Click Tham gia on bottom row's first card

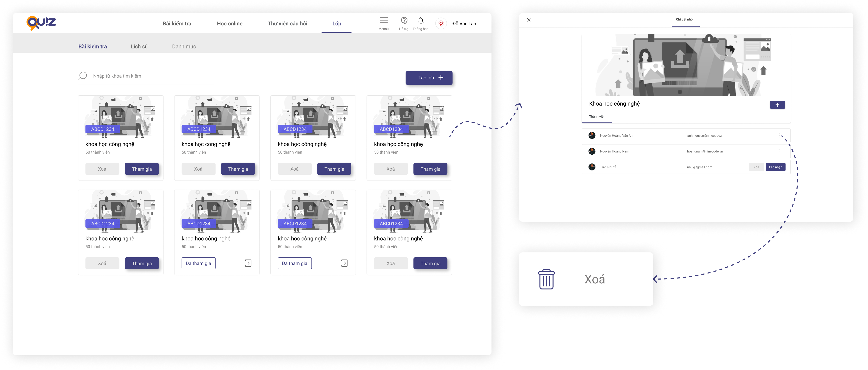click(142, 263)
